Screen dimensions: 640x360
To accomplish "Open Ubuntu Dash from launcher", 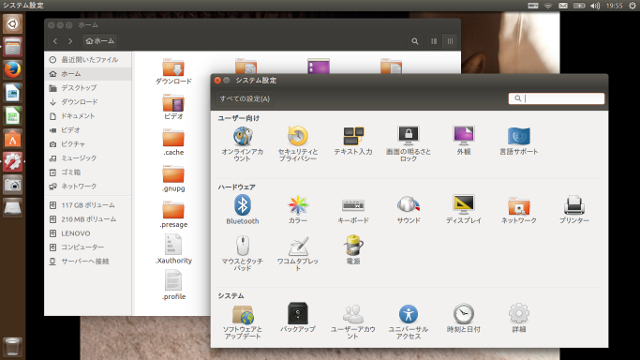I will point(13,24).
